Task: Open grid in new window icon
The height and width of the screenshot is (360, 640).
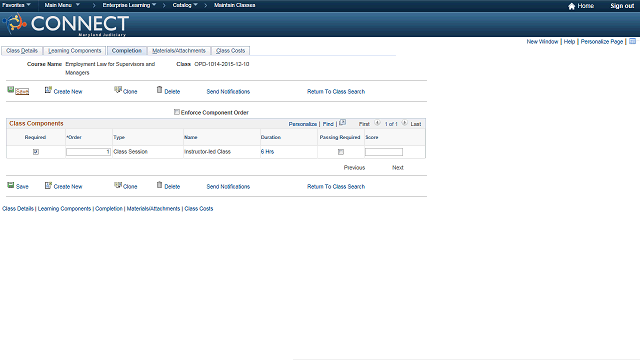Action: pyautogui.click(x=342, y=122)
